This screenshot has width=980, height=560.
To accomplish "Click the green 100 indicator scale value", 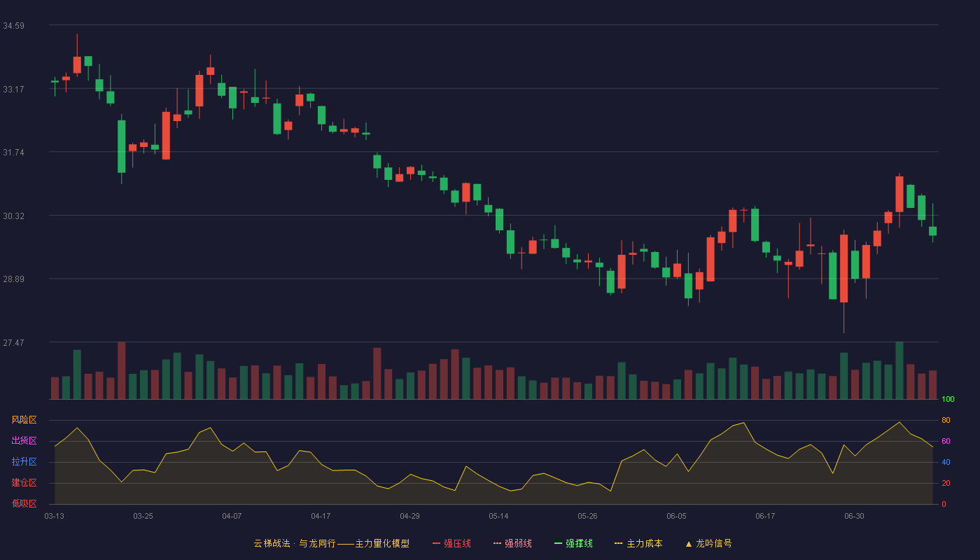I will click(x=948, y=400).
